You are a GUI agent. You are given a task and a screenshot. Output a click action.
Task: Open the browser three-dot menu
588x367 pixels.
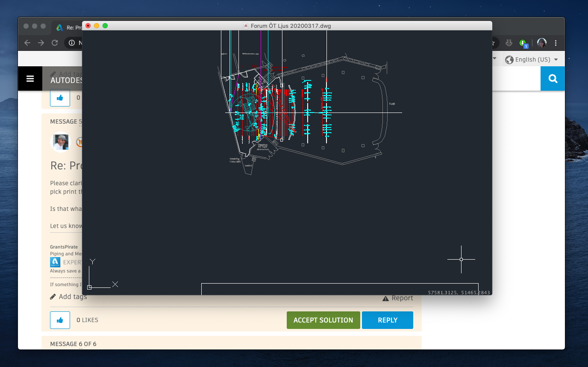click(556, 43)
